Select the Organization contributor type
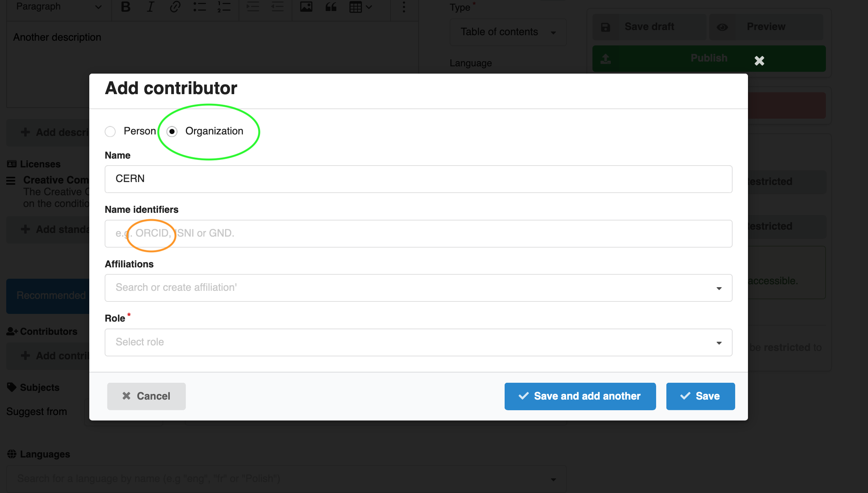Image resolution: width=868 pixels, height=493 pixels. tap(172, 131)
